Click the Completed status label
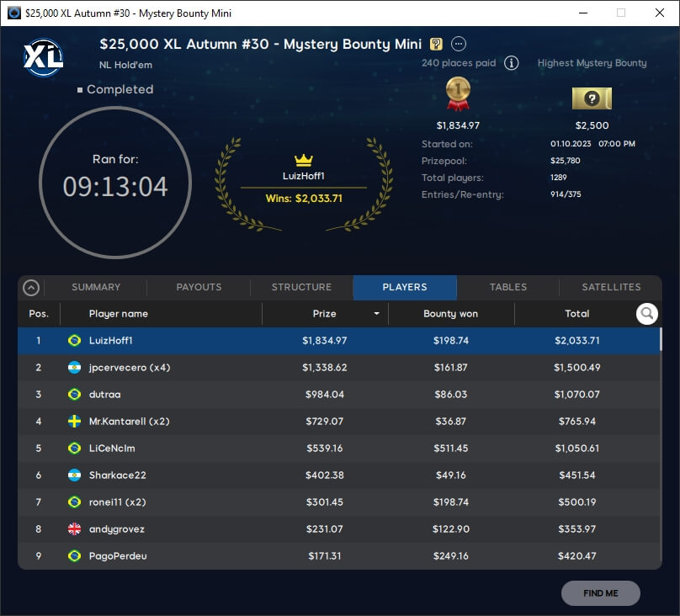This screenshot has height=616, width=680. pos(120,89)
